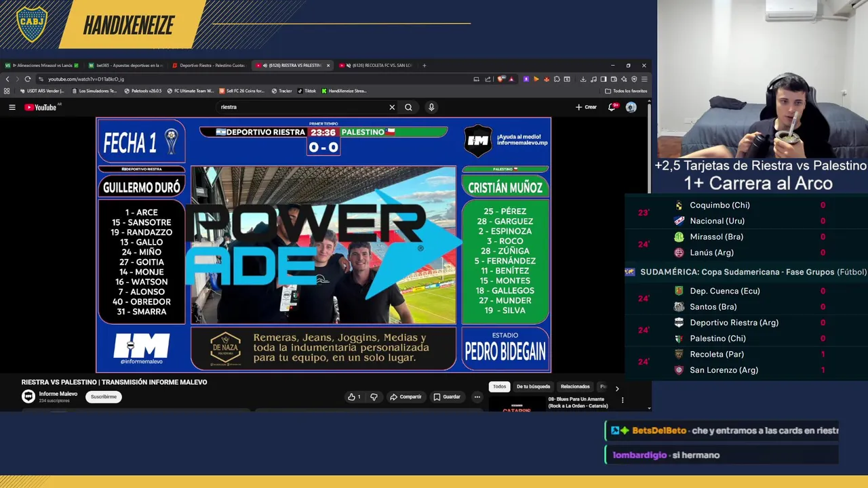This screenshot has width=868, height=488.
Task: Open the HandiXeneize Stream bookmark
Action: click(344, 91)
